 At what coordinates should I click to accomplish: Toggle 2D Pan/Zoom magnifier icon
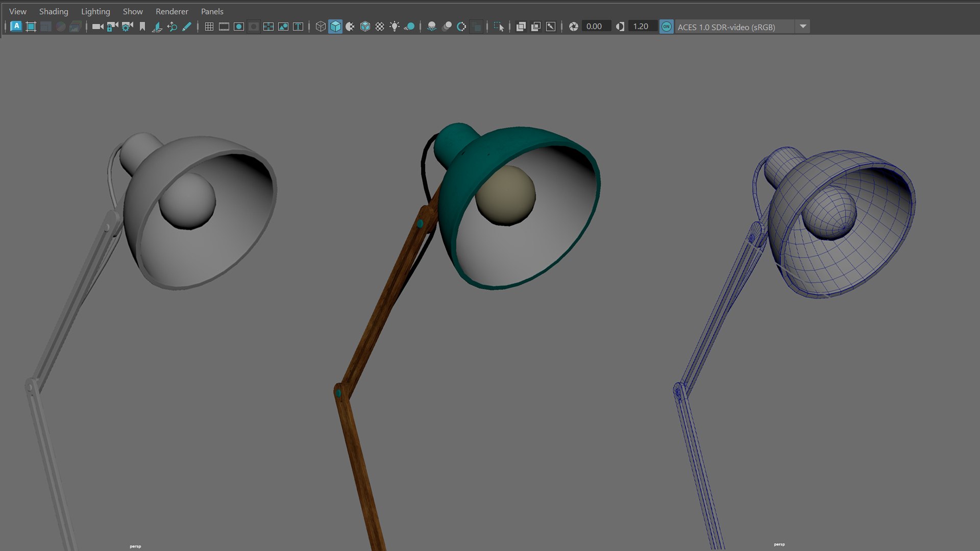coord(172,27)
